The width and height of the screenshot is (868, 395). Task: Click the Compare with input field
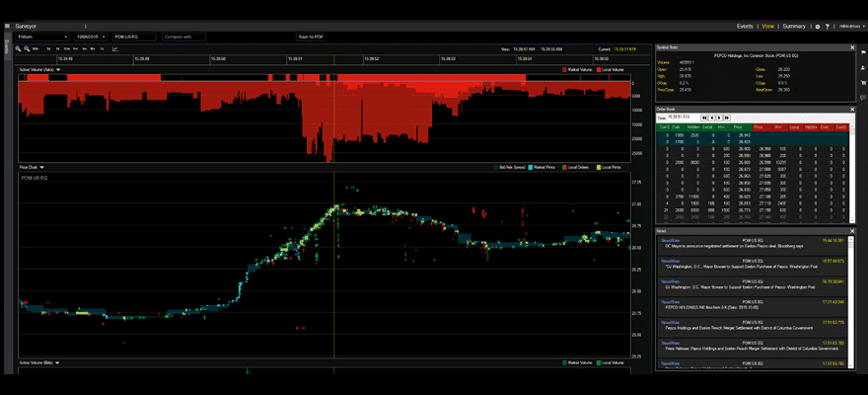(x=184, y=37)
